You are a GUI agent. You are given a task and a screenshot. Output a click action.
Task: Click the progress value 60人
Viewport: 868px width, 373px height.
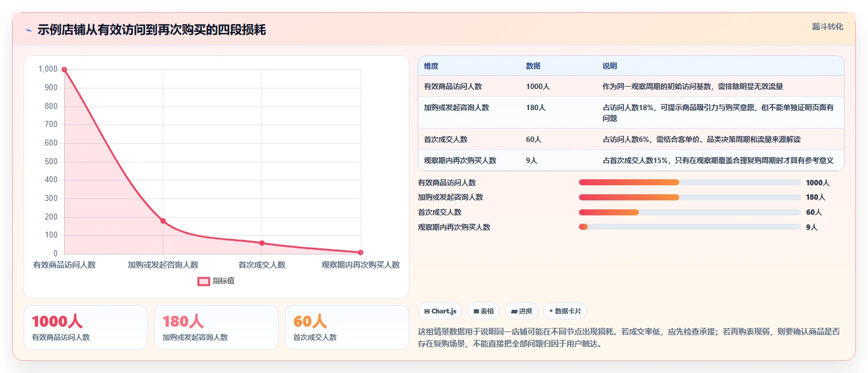pos(814,212)
